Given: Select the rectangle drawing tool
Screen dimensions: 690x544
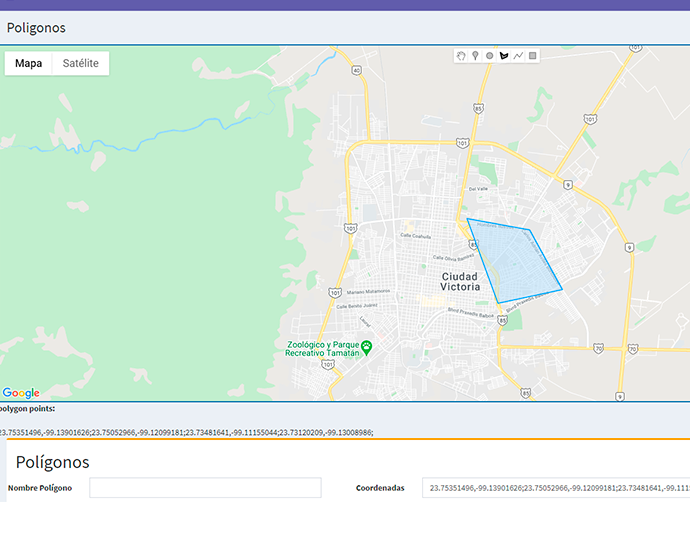Looking at the screenshot, I should click(x=532, y=56).
